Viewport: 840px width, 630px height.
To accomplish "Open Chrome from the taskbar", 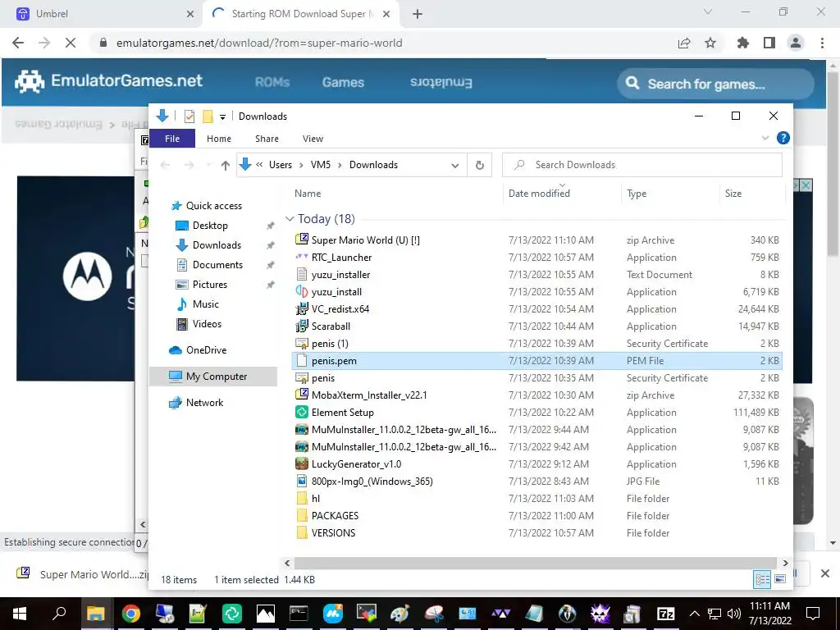I will click(131, 614).
